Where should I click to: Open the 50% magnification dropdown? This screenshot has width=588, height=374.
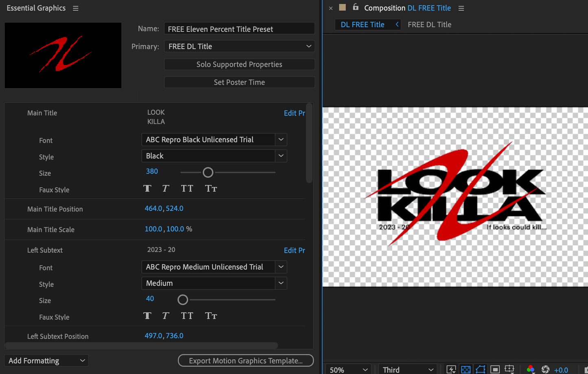(348, 369)
